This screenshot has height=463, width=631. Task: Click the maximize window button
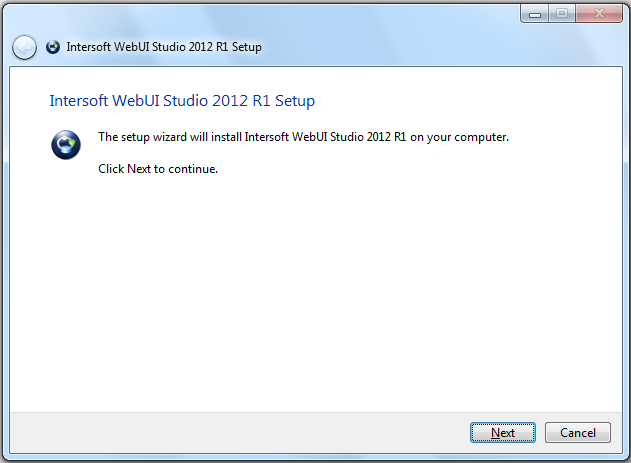pos(561,13)
